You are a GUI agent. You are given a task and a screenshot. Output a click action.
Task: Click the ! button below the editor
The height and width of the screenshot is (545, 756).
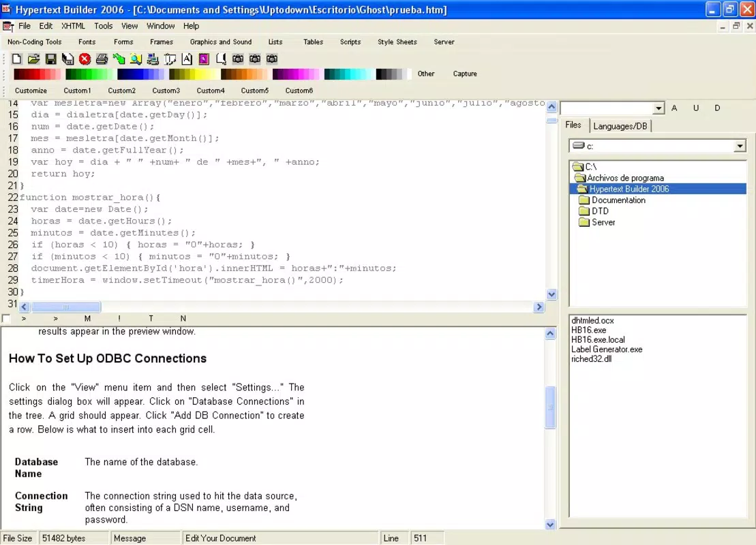click(x=119, y=319)
